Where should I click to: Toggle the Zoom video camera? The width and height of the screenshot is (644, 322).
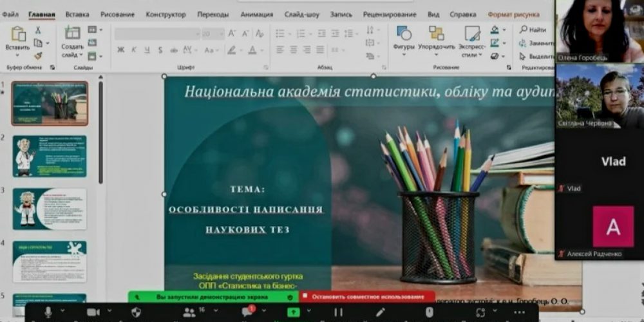coord(93,312)
